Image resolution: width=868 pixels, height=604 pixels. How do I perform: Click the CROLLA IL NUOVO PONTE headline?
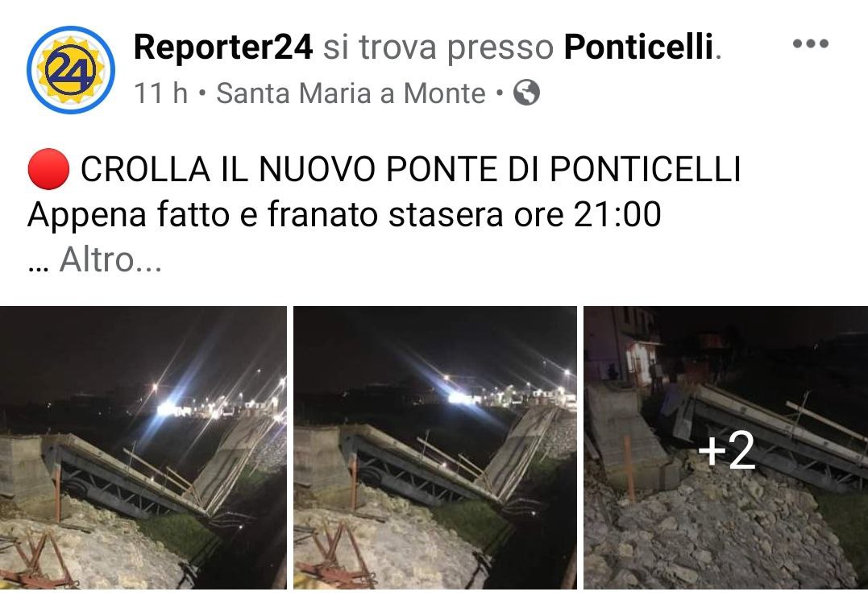click(x=411, y=168)
